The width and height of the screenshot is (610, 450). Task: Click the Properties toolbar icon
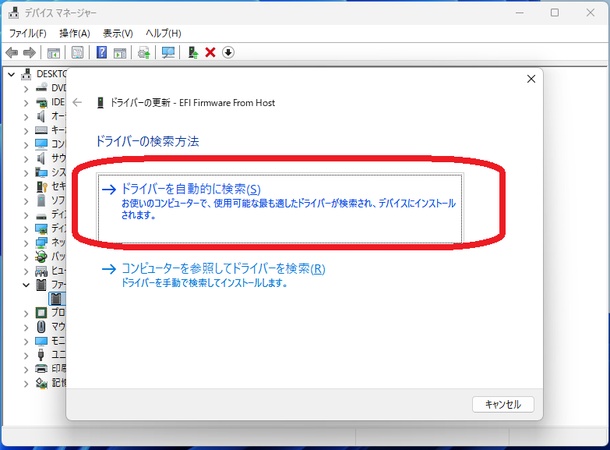77,53
